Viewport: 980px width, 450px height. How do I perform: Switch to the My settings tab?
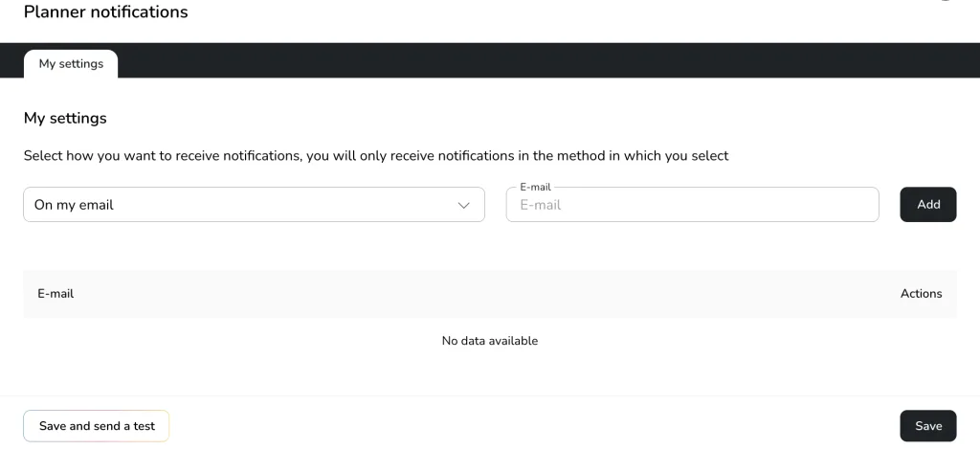(71, 64)
